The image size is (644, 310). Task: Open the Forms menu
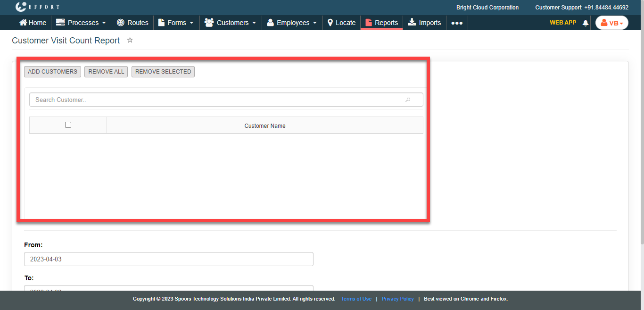pyautogui.click(x=176, y=23)
